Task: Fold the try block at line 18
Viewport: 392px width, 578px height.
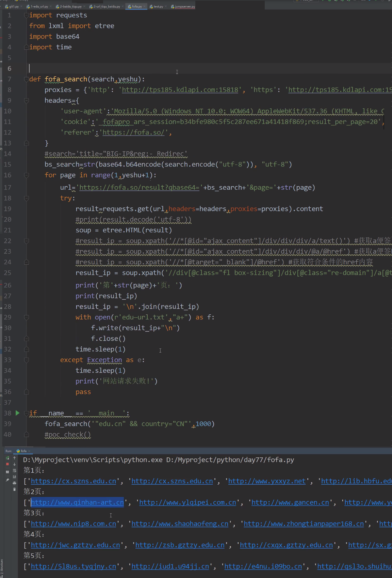Action: point(26,198)
